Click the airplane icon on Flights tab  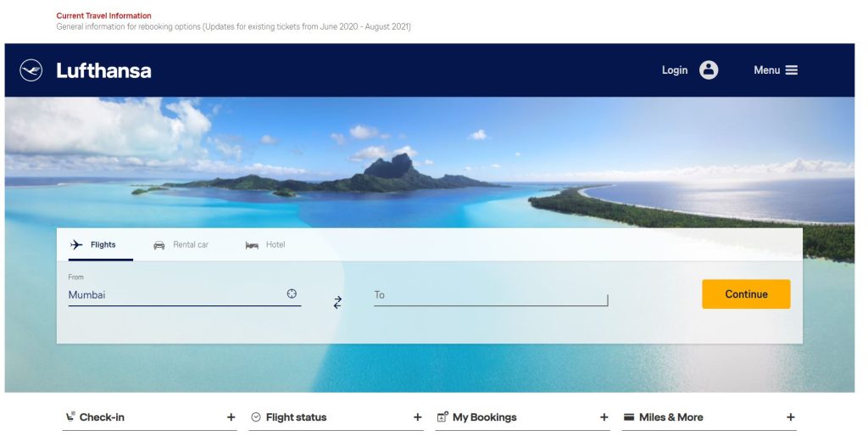click(x=76, y=244)
